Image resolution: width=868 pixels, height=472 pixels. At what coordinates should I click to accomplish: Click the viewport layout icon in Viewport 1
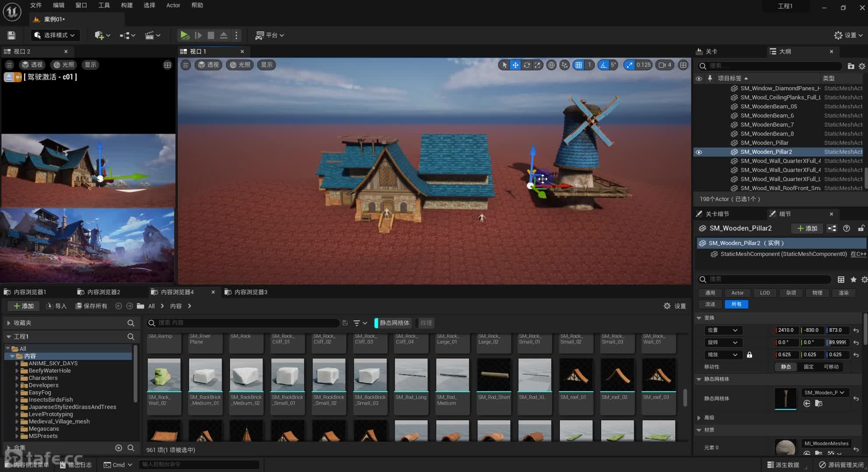683,65
